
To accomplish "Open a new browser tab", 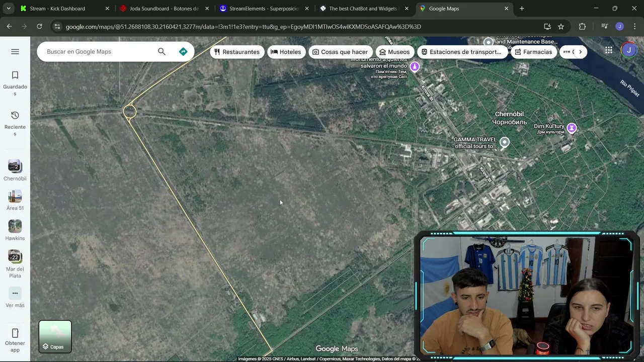I will coord(522,9).
